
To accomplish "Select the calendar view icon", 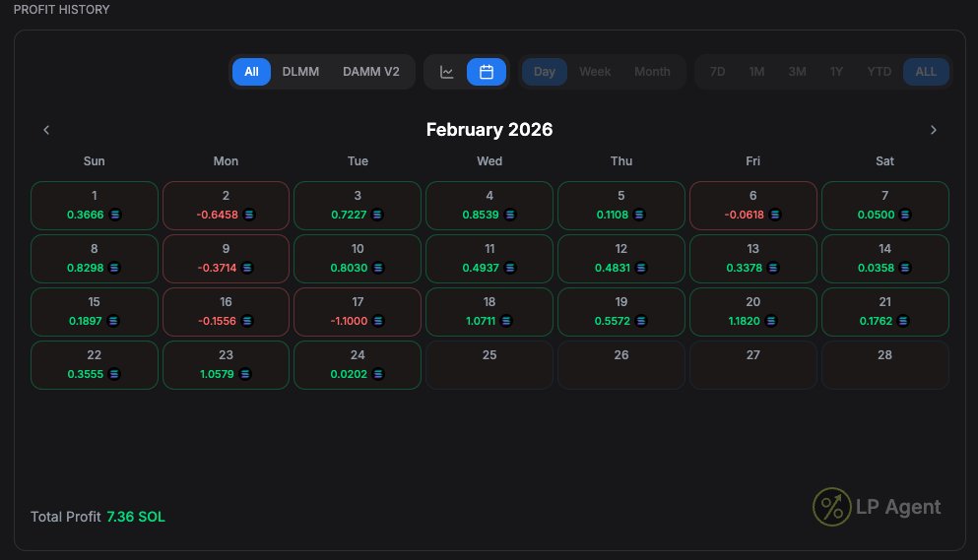I will click(x=487, y=72).
